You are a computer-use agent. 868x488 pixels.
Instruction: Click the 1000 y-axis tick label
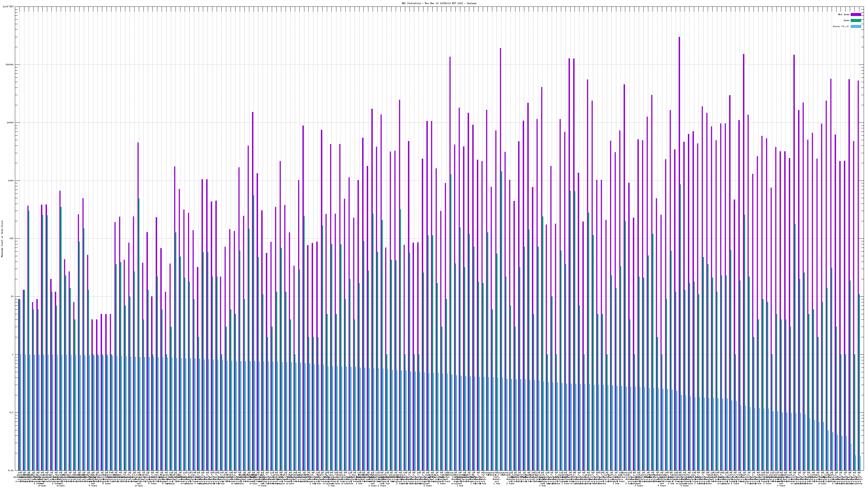coord(11,181)
